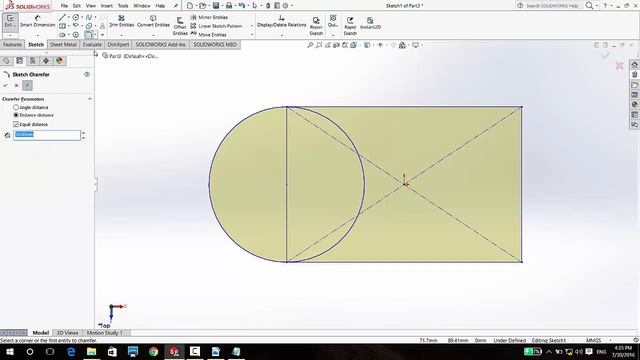The width and height of the screenshot is (640, 360).
Task: Click the Zoom to Fit icon in view toolbar
Action: [310, 45]
